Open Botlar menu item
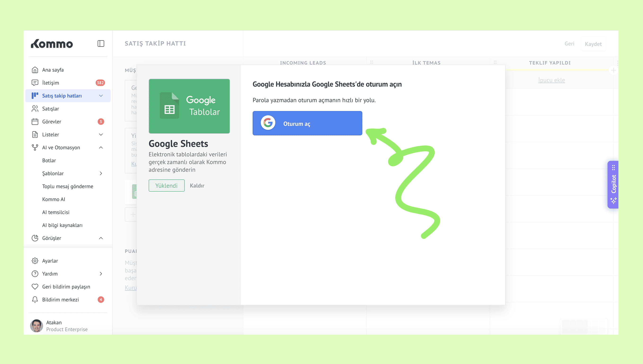This screenshot has width=643, height=364. [x=49, y=160]
